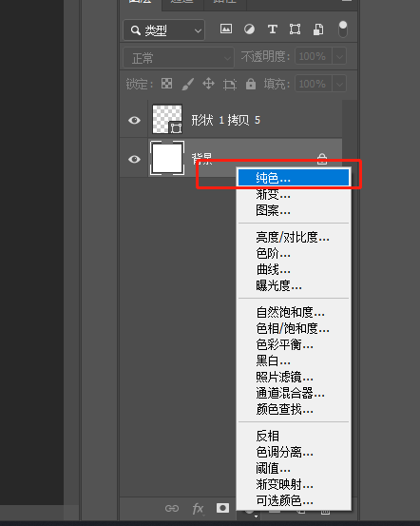Hide the 背景 layer eye icon
Image resolution: width=420 pixels, height=526 pixels.
point(134,159)
